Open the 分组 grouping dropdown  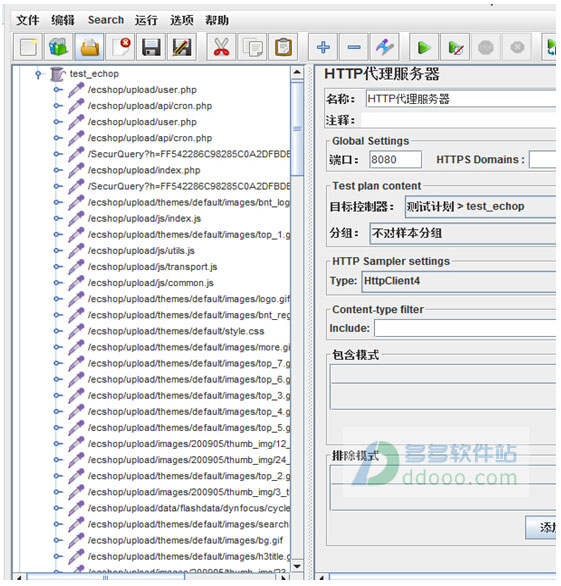click(463, 234)
